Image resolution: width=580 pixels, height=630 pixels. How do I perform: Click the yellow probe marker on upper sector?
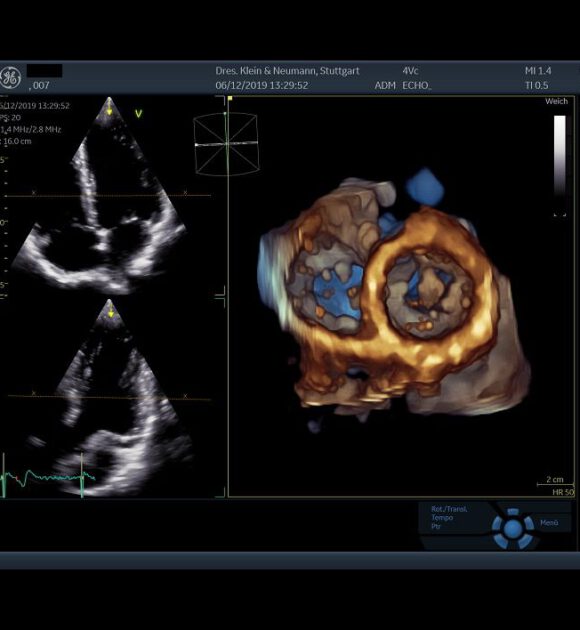(x=109, y=110)
